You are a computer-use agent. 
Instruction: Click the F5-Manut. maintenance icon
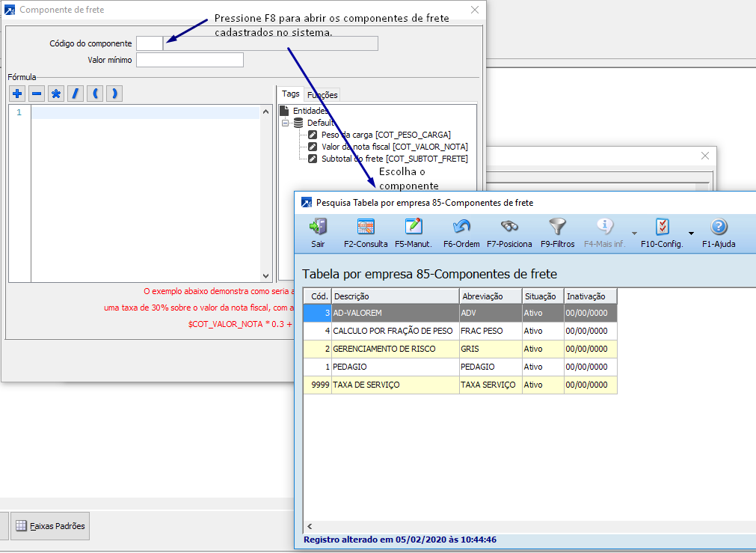[x=414, y=227]
